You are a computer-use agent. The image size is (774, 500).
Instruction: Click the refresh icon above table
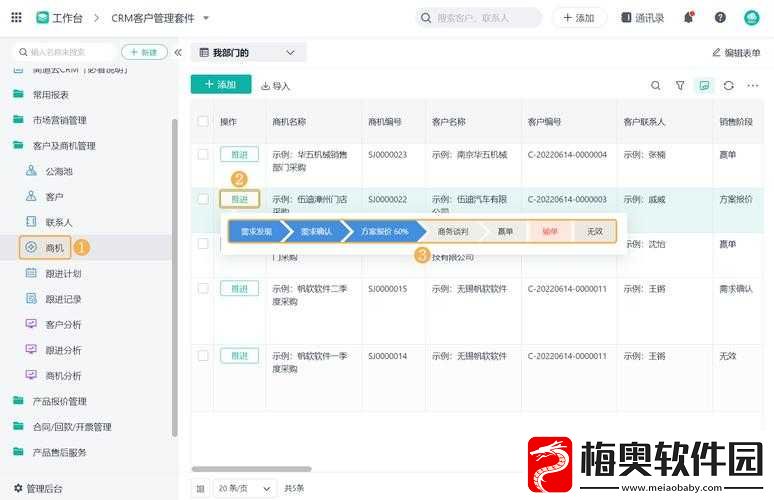click(729, 85)
